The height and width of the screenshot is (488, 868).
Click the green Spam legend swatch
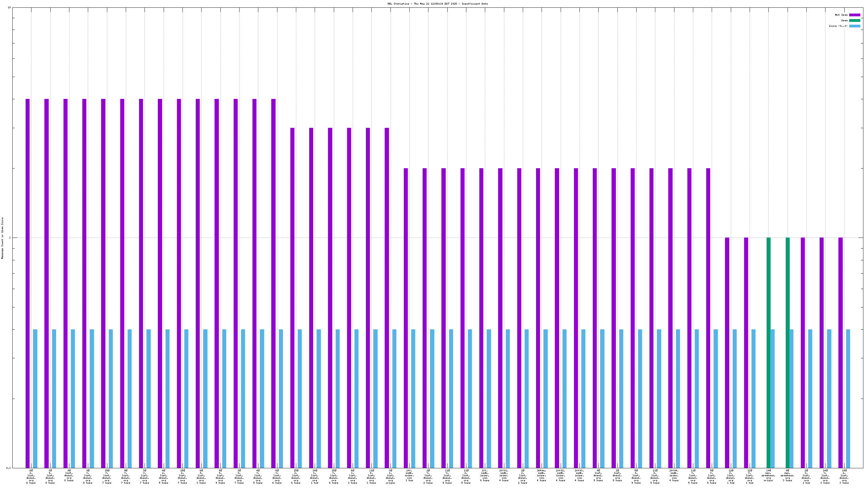[x=854, y=20]
